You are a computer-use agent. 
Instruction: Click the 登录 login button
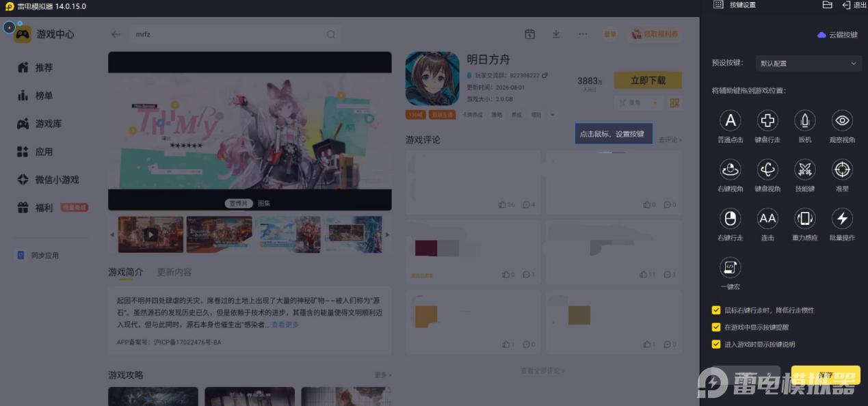pos(609,34)
